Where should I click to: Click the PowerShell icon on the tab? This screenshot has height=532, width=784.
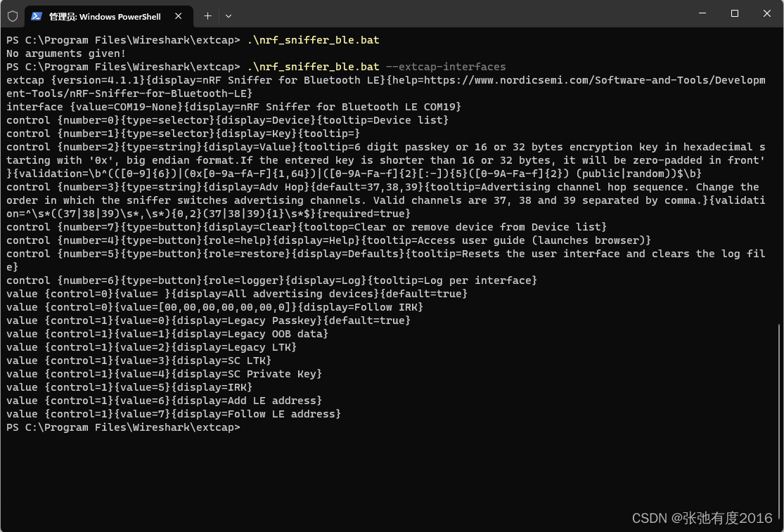(37, 16)
